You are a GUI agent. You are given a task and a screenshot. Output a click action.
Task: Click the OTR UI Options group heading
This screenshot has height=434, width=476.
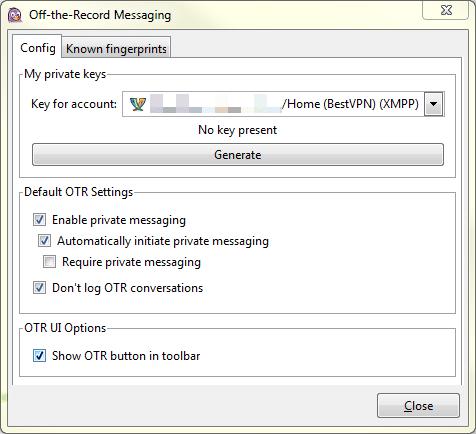point(65,328)
